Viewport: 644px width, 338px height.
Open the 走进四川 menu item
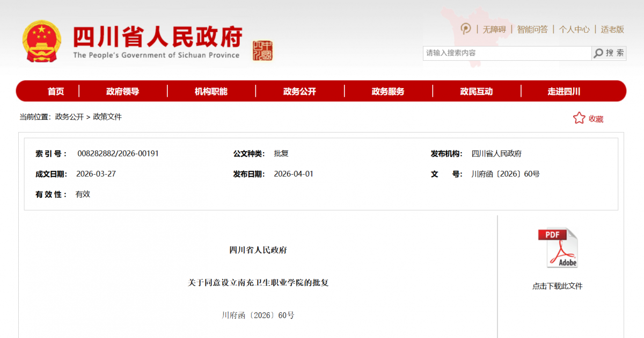(x=563, y=91)
